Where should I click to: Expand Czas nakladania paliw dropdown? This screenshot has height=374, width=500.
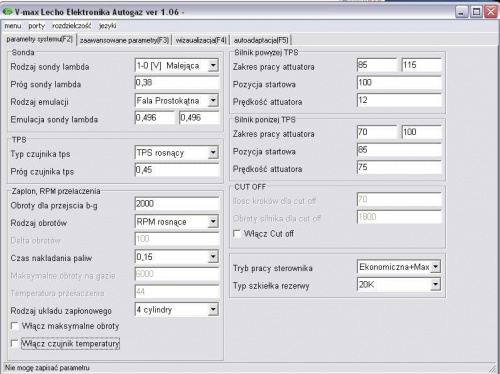pyautogui.click(x=213, y=257)
